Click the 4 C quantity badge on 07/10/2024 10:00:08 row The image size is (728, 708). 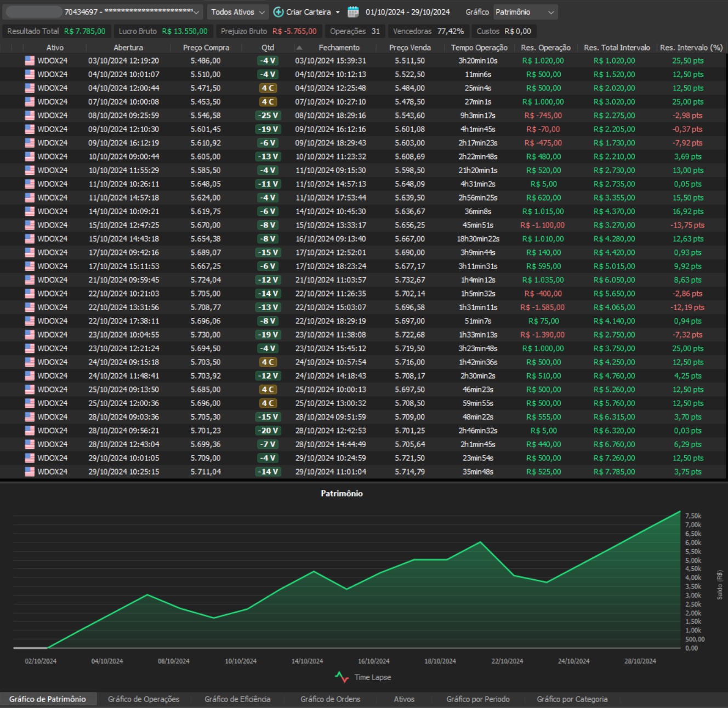coord(268,102)
